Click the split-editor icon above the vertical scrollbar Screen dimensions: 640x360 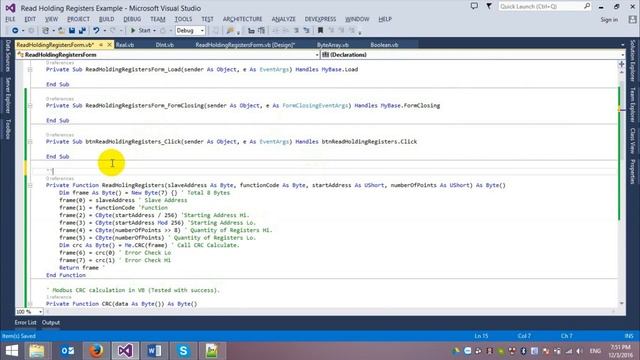pos(622,64)
